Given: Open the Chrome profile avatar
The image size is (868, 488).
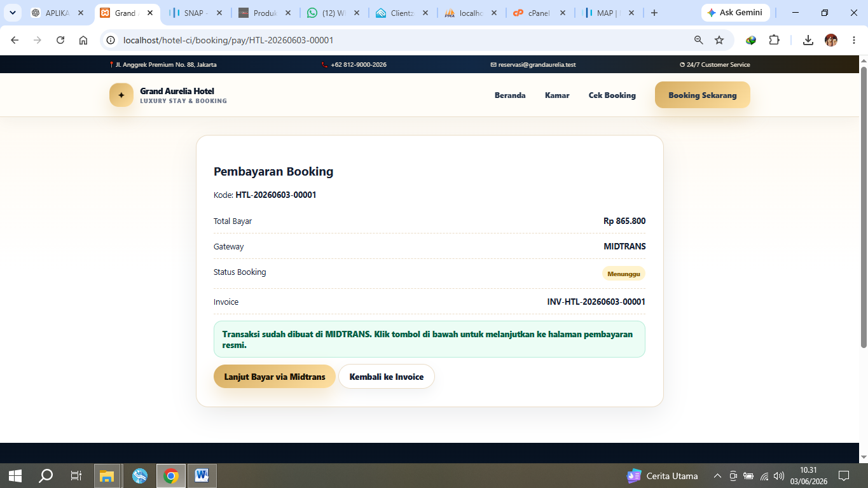Looking at the screenshot, I should (831, 40).
